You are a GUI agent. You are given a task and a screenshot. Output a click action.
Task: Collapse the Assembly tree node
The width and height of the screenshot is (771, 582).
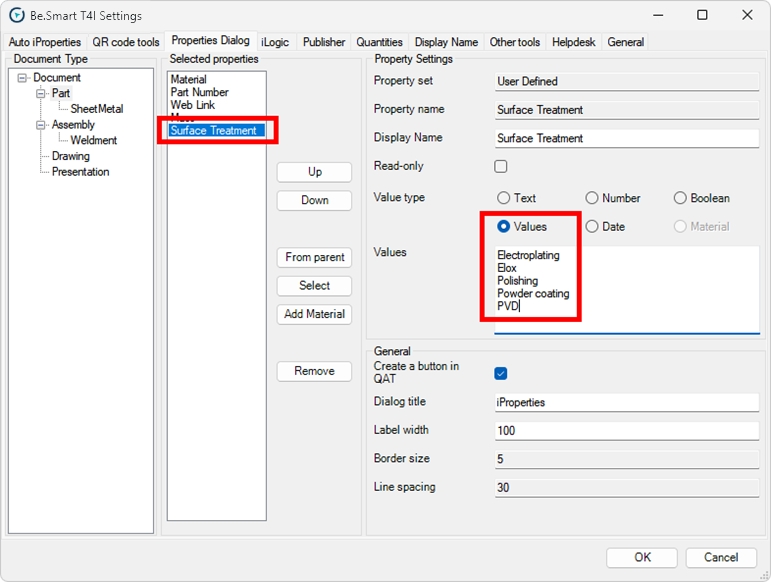[x=41, y=125]
